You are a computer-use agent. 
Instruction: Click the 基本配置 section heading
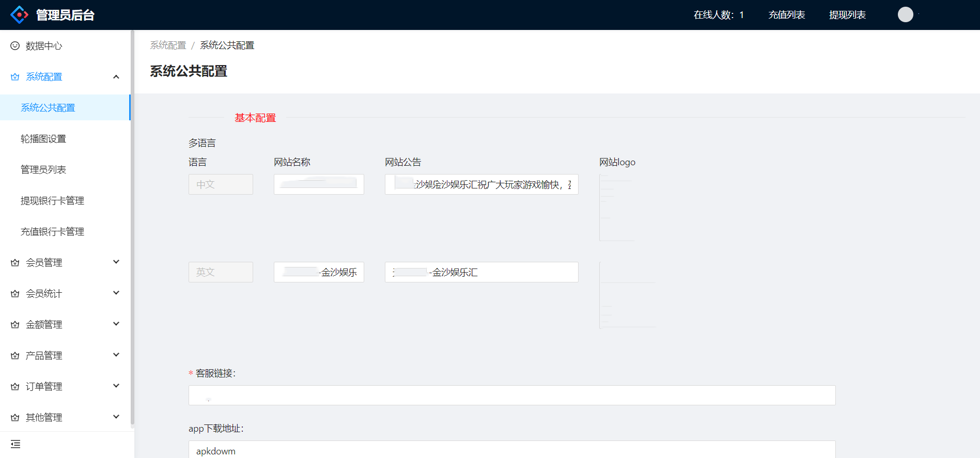click(255, 118)
